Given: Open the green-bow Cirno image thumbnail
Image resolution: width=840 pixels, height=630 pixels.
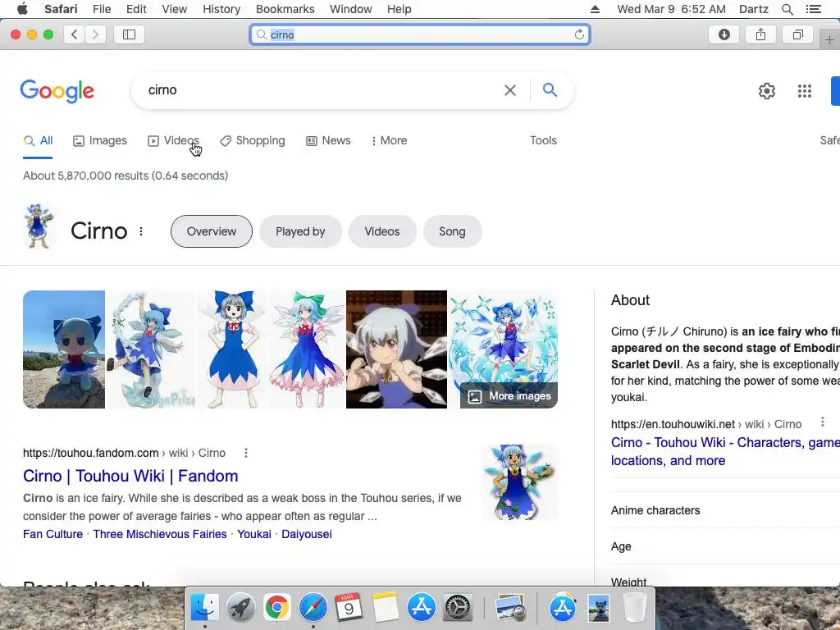Looking at the screenshot, I should 308,349.
